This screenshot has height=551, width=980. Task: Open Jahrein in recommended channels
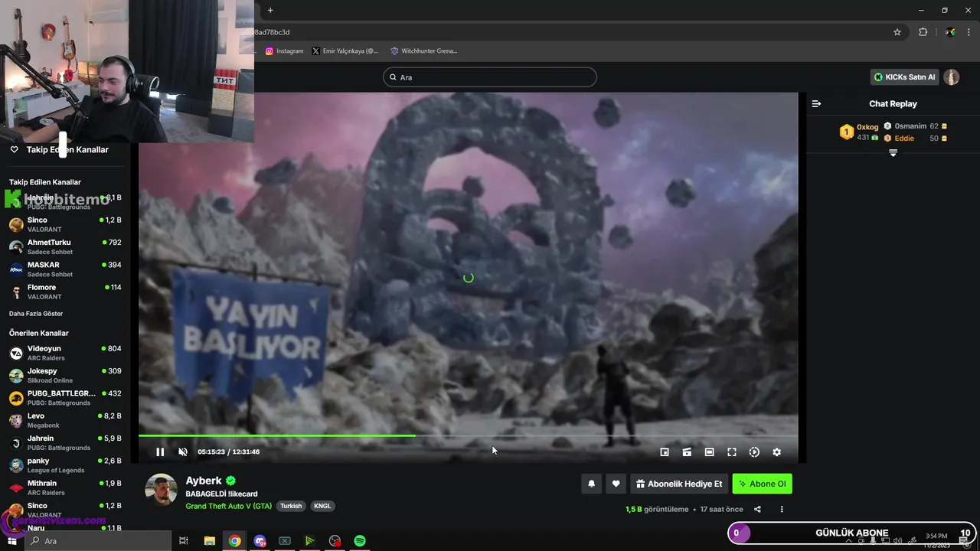pyautogui.click(x=65, y=442)
